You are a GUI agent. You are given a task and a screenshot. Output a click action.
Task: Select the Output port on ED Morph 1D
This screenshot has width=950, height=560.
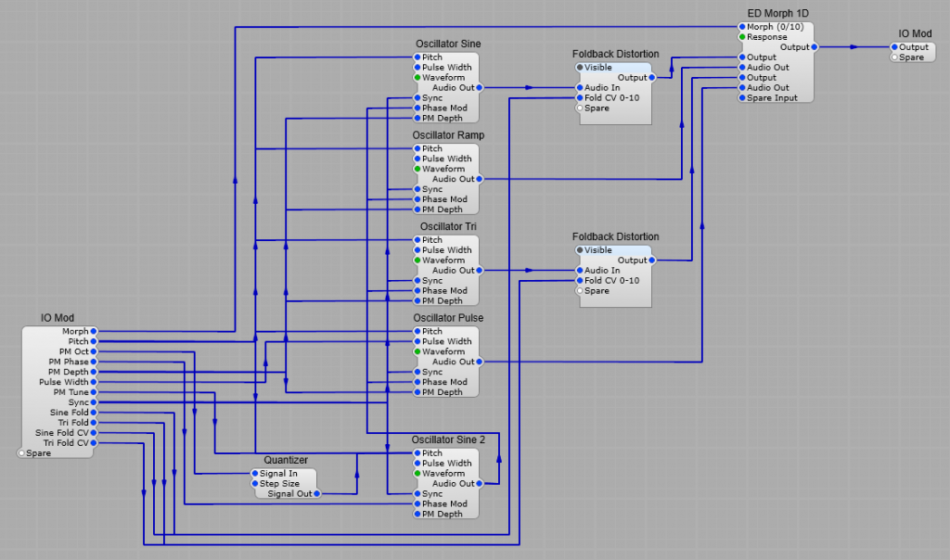click(x=815, y=46)
